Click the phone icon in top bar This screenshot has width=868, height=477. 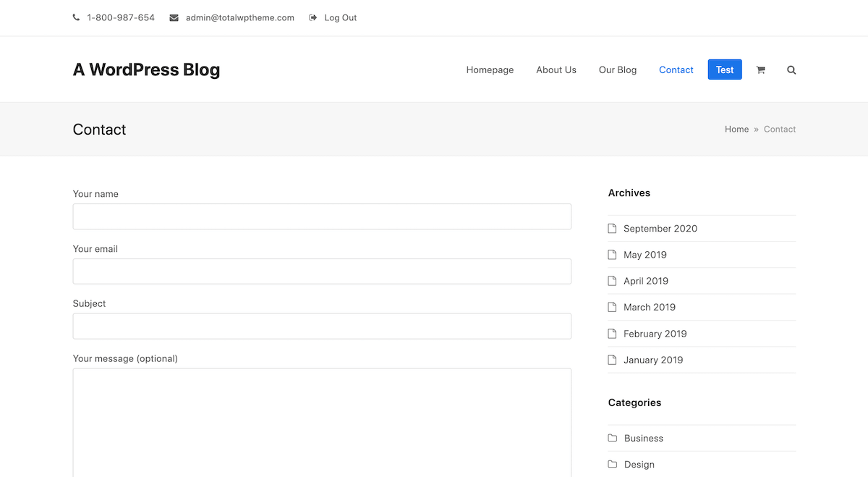coord(77,17)
